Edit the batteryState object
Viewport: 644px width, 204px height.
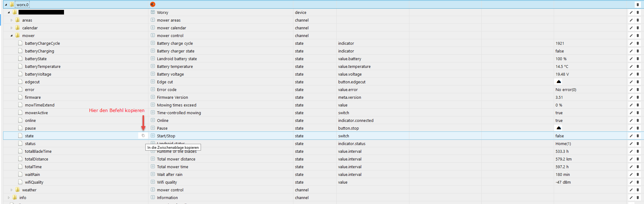click(631, 59)
